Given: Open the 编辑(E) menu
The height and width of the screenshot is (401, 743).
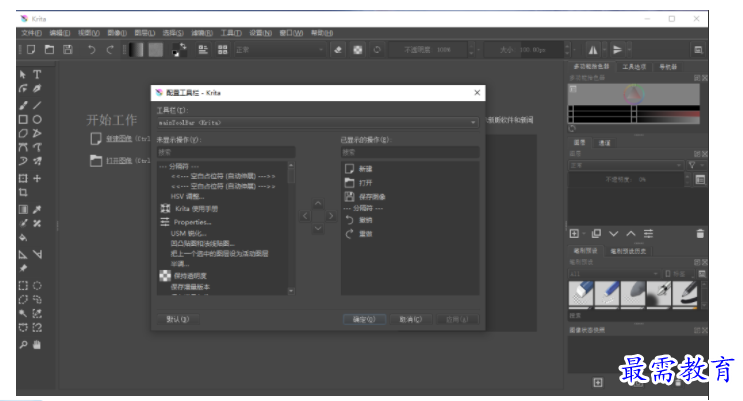Looking at the screenshot, I should point(60,33).
